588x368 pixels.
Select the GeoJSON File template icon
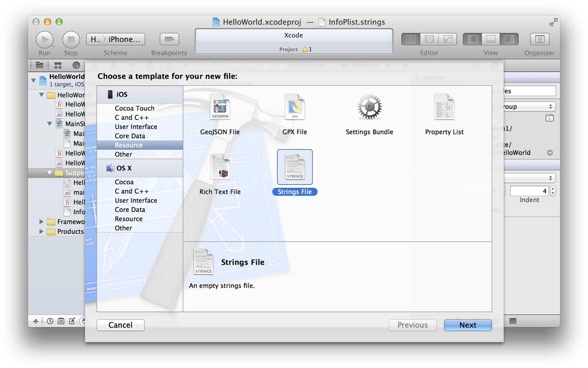click(220, 107)
